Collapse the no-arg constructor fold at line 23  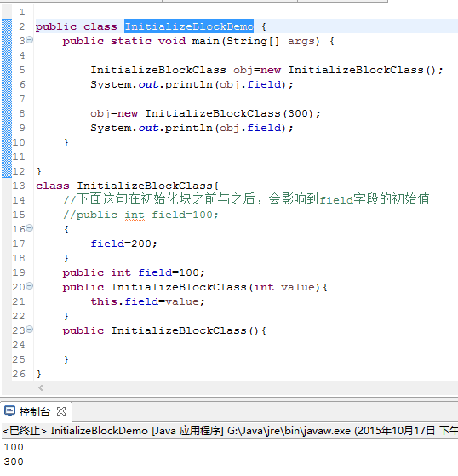(30, 329)
